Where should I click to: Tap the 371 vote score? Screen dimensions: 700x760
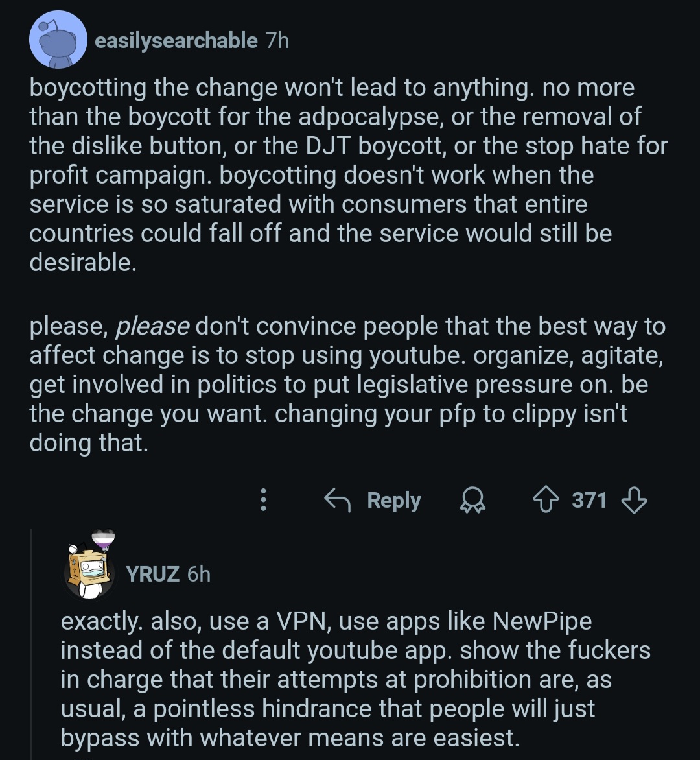[x=589, y=500]
